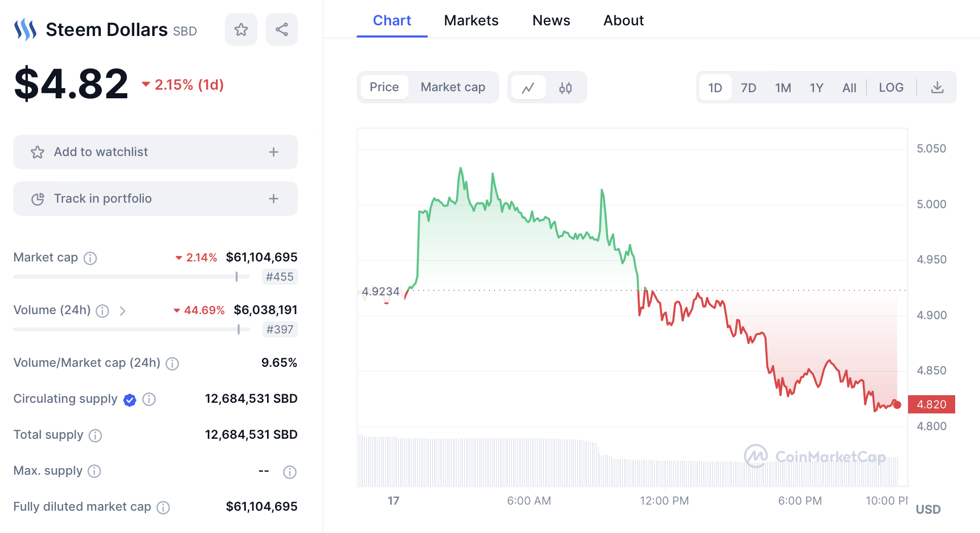Expand Add to watchlist plus
The width and height of the screenshot is (980, 533).
(x=274, y=152)
